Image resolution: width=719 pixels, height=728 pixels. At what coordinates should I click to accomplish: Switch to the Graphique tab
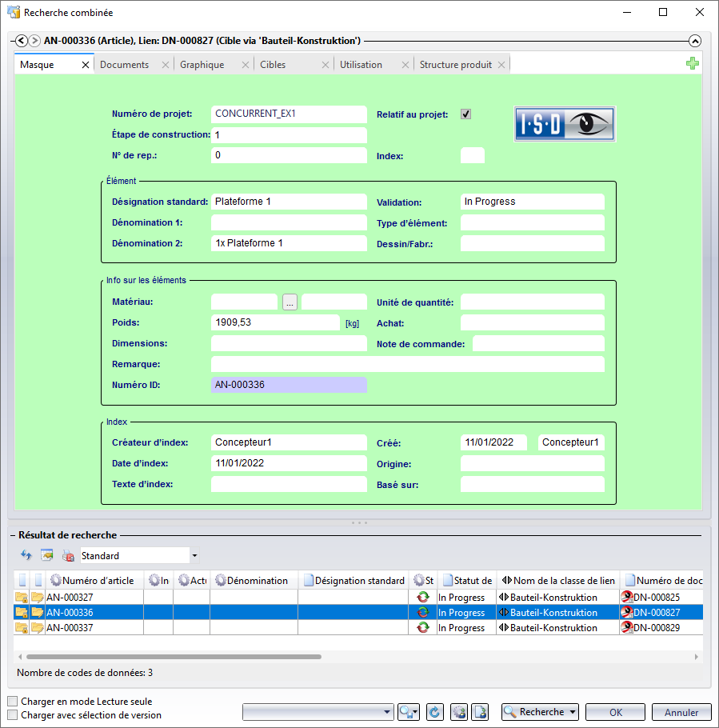tap(202, 65)
